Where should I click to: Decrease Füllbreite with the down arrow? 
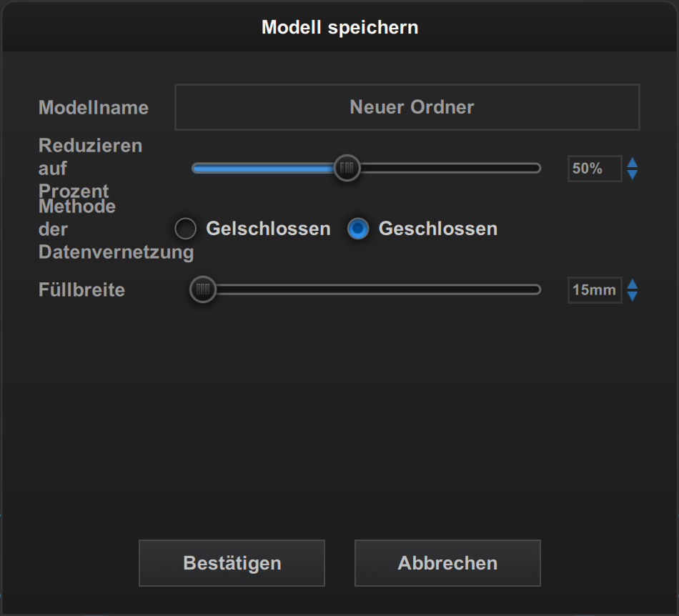tap(632, 296)
